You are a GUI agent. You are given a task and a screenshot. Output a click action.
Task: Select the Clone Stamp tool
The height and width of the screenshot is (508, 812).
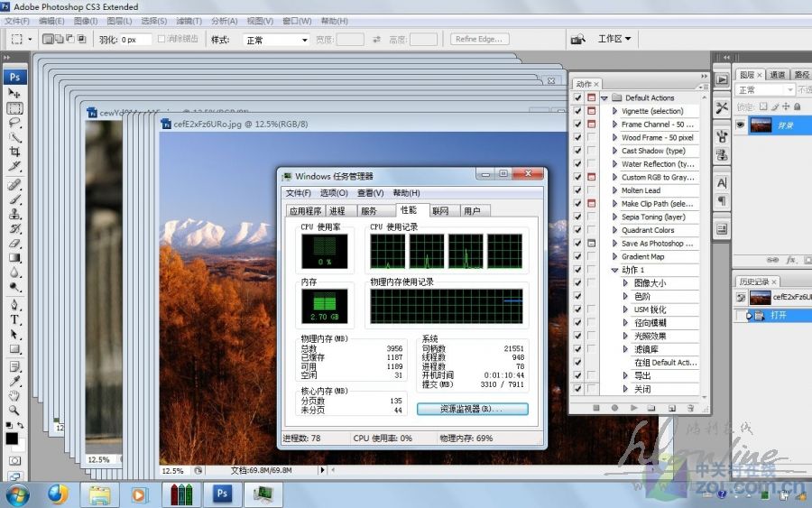14,214
